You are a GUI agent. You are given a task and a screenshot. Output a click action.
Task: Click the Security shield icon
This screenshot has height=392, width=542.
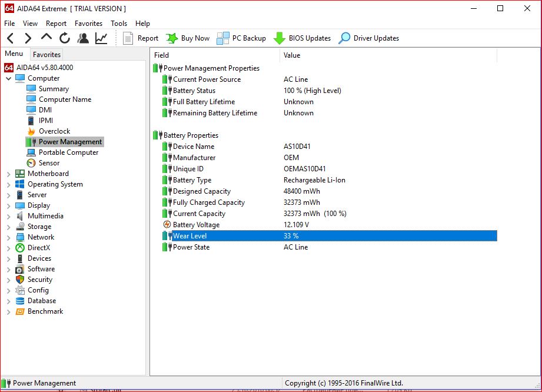click(x=20, y=280)
